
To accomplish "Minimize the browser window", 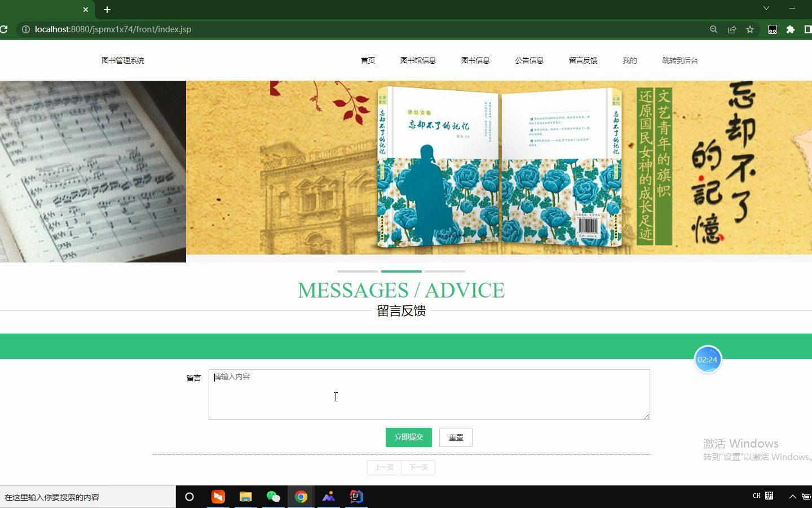I will (x=792, y=8).
